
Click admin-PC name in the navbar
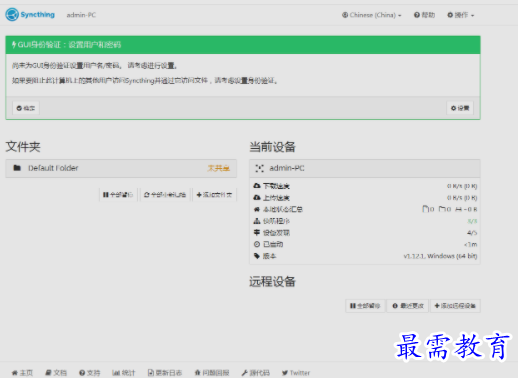pyautogui.click(x=81, y=15)
